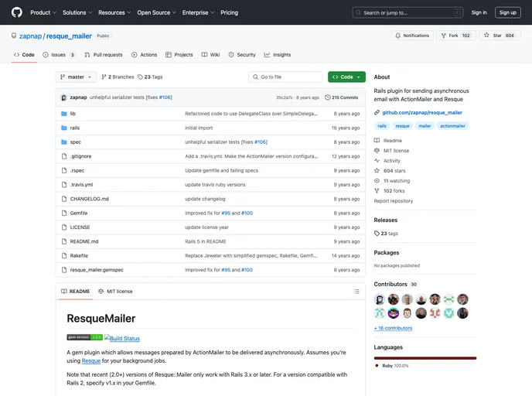Click the Rakefile file icon

pos(63,256)
